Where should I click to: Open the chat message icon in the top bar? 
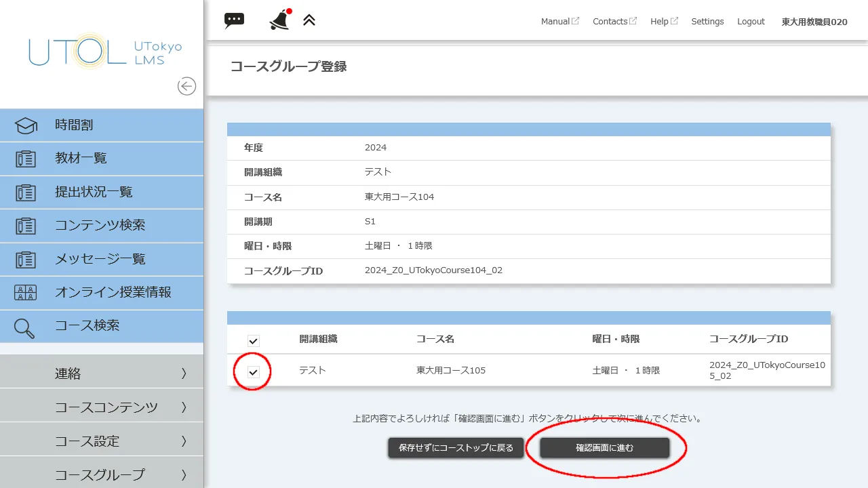(x=233, y=20)
